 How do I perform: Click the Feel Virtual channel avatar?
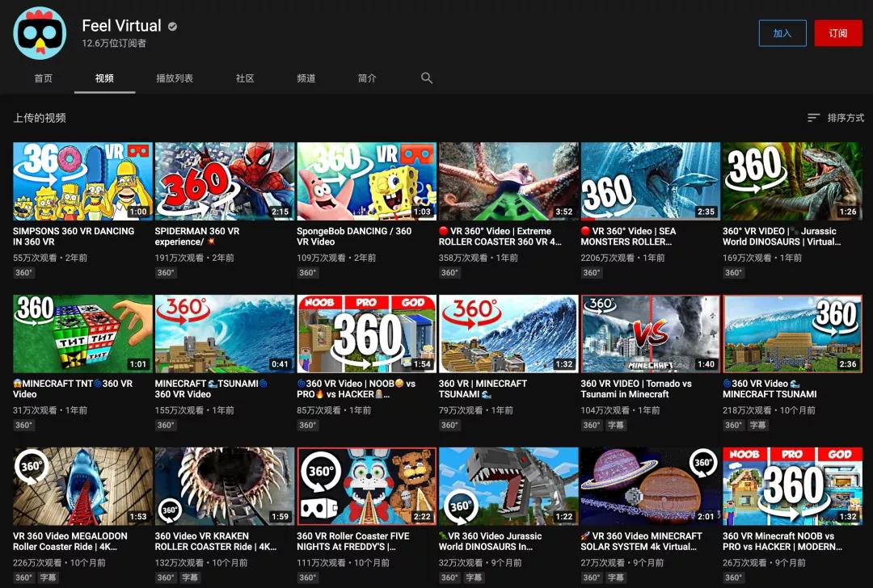(x=40, y=33)
